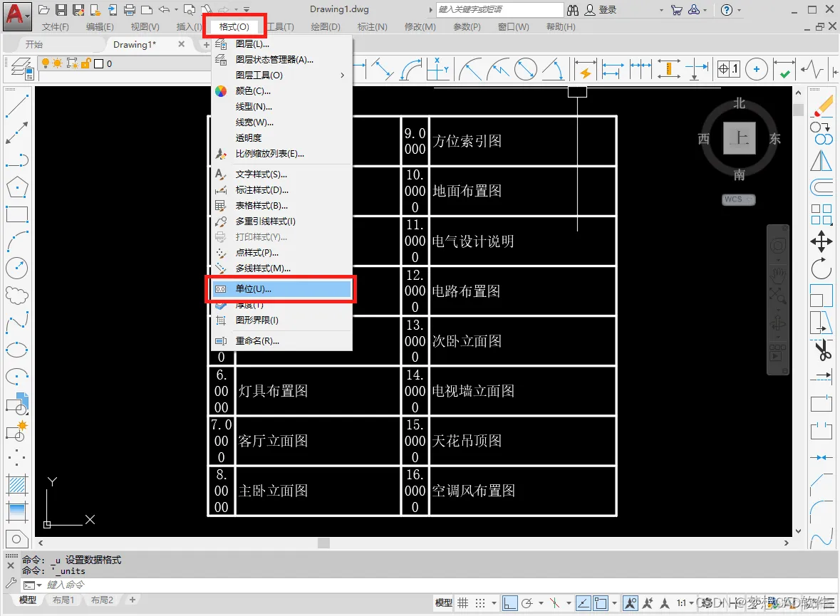
Task: Open annotation scale 1:1 dropdown
Action: tap(685, 603)
